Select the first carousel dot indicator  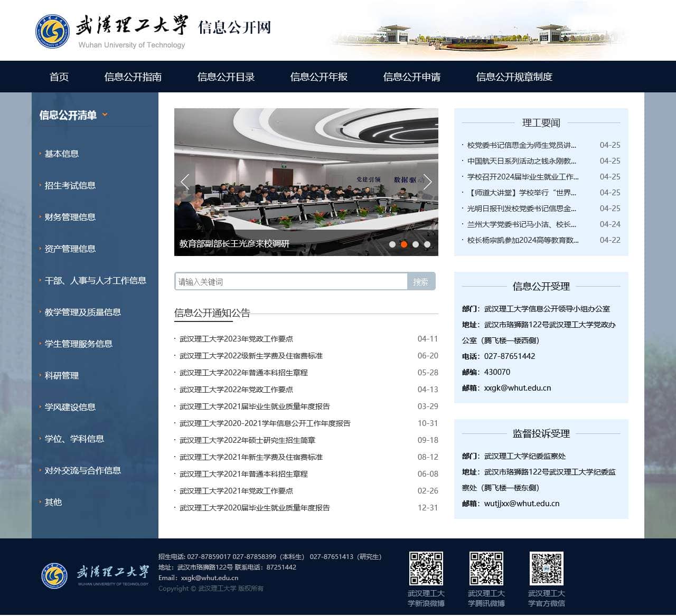392,244
